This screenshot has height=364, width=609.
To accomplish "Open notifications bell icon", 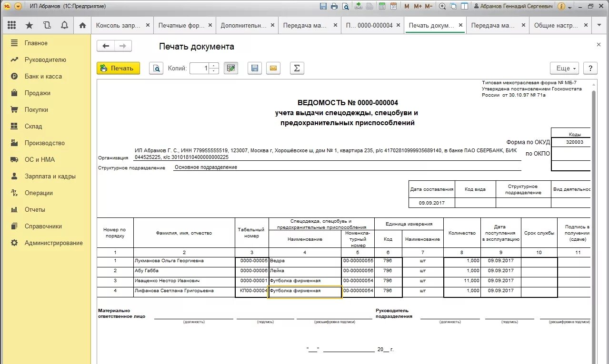I will click(x=64, y=25).
